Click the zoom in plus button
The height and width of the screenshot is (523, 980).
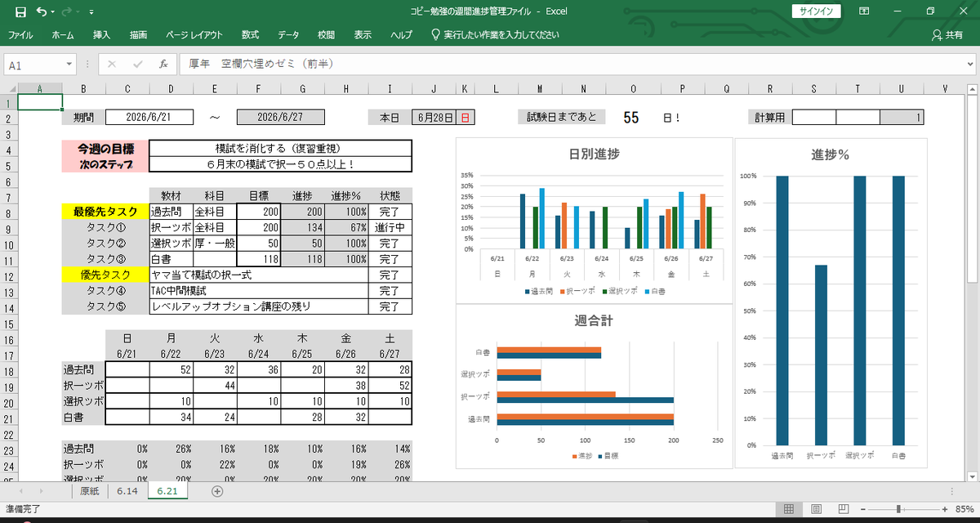tap(944, 509)
